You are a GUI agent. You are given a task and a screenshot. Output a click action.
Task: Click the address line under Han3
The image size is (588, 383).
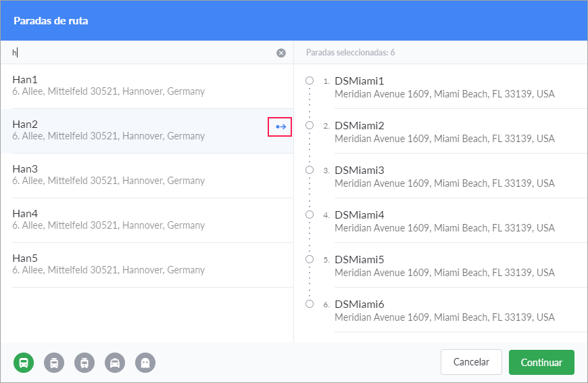point(108,181)
